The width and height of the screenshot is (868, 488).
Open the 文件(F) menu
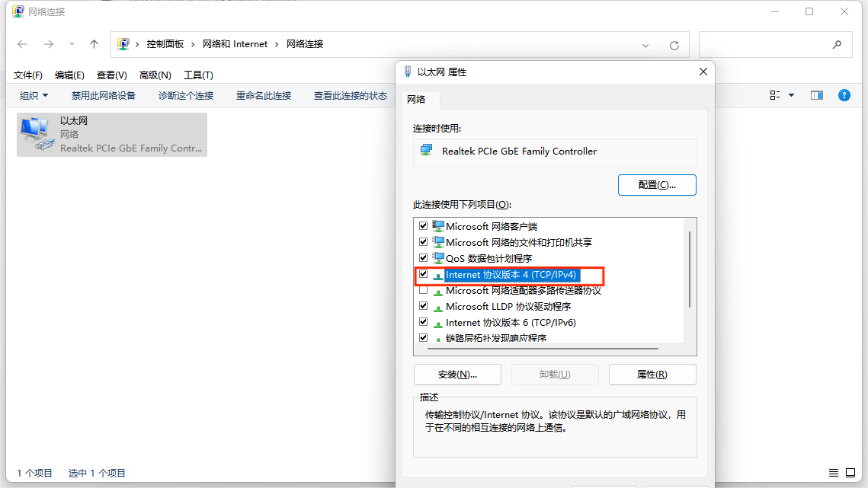(x=28, y=75)
